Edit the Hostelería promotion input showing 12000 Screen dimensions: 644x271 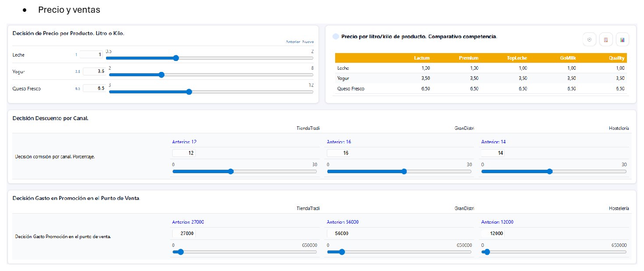493,233
